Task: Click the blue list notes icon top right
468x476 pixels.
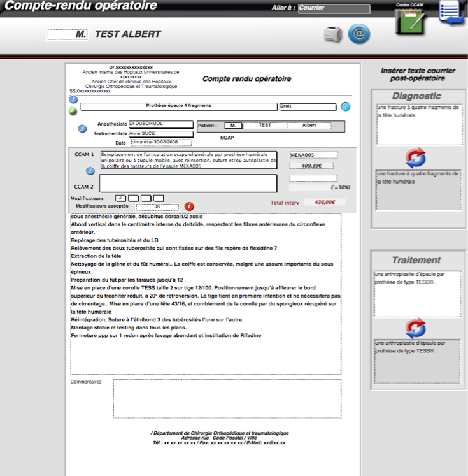Action: (451, 12)
